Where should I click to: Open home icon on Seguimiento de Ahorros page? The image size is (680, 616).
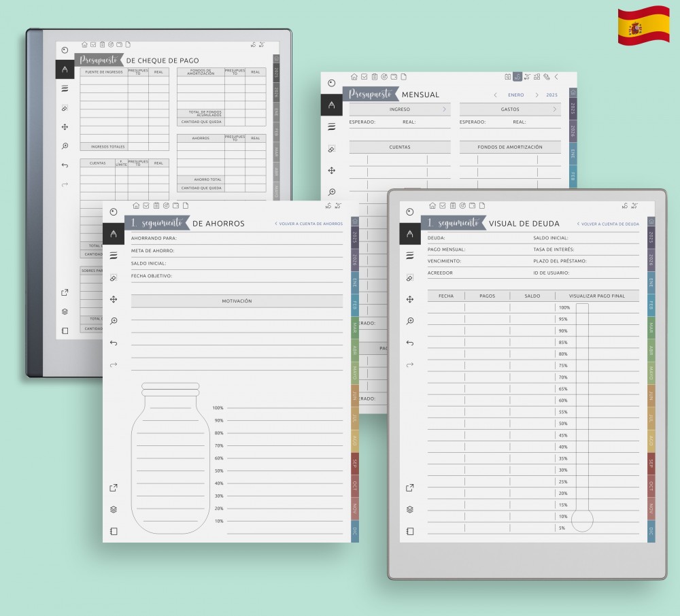(x=136, y=205)
